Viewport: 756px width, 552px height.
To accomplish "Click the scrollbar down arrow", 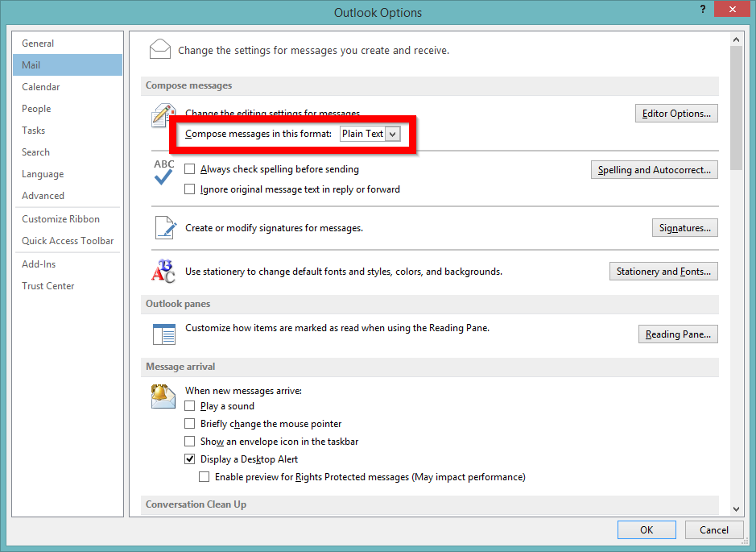I will [x=736, y=509].
